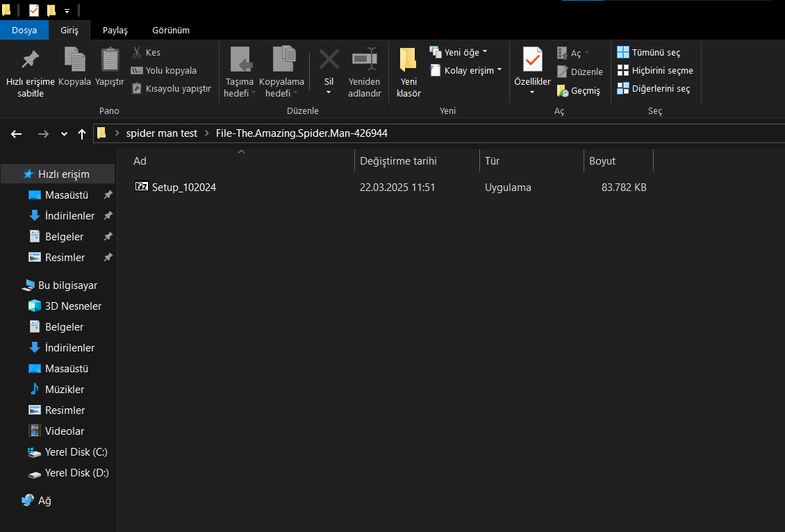Open pinned Belgeler under Hızlı erişim
The width and height of the screenshot is (785, 532).
coord(64,237)
